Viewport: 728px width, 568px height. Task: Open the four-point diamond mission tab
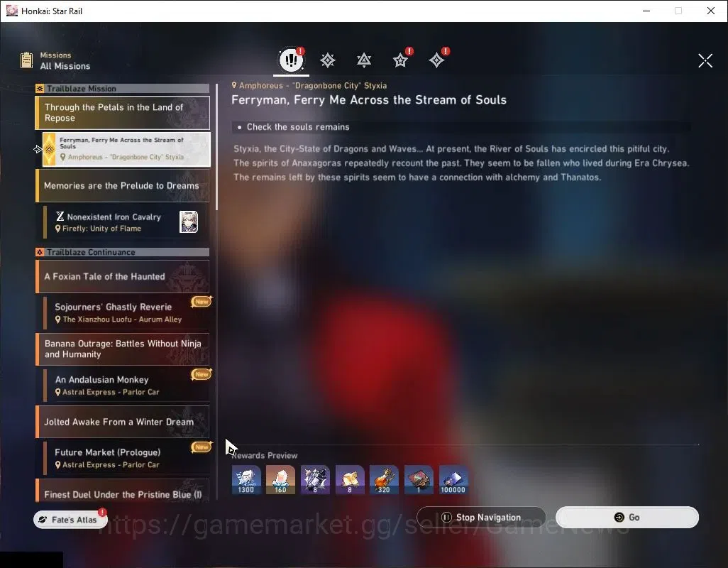click(x=436, y=60)
